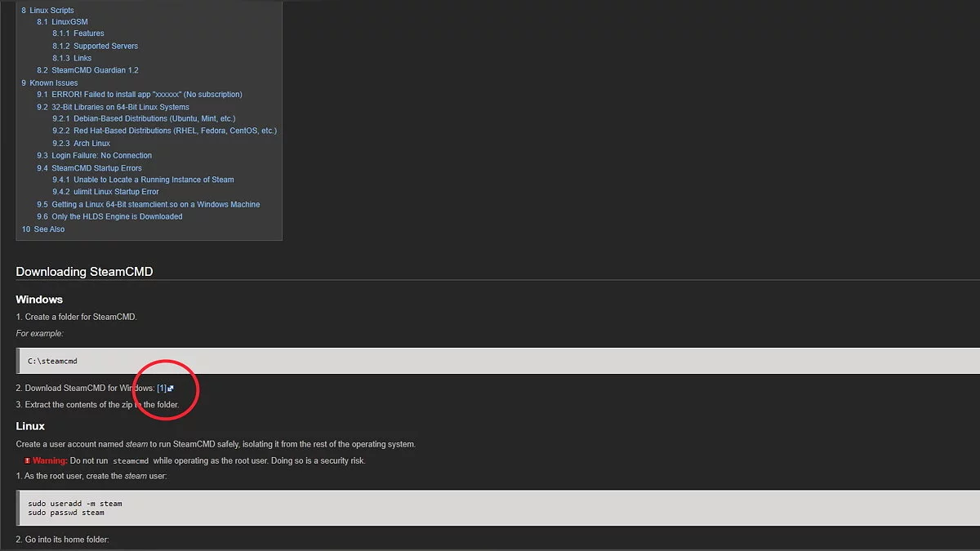Click the C:\steamcmd code block
This screenshot has width=980, height=551.
tap(490, 361)
